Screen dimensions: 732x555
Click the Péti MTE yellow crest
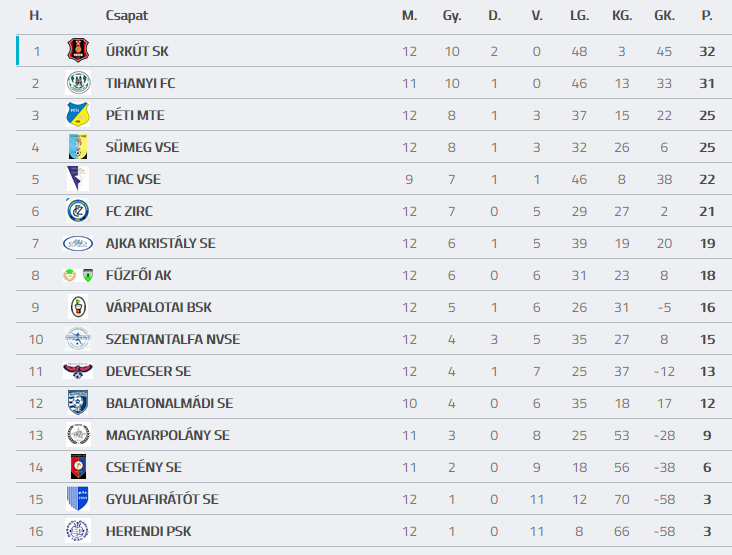pos(78,115)
